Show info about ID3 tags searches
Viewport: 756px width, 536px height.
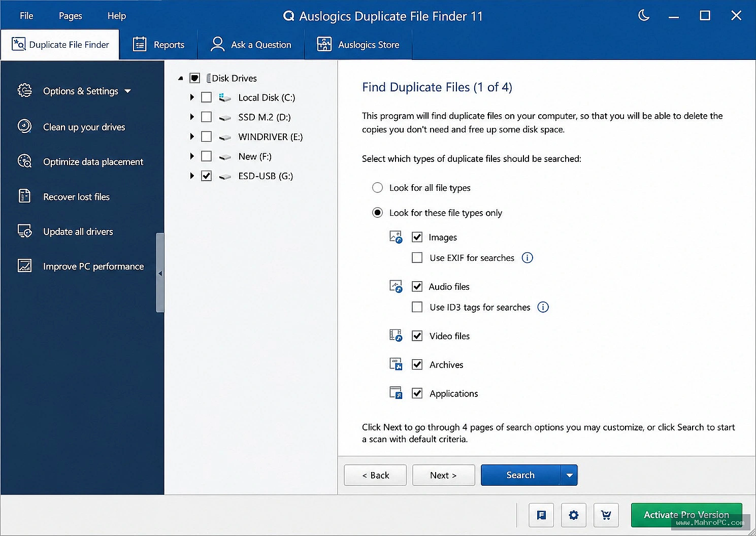(543, 307)
